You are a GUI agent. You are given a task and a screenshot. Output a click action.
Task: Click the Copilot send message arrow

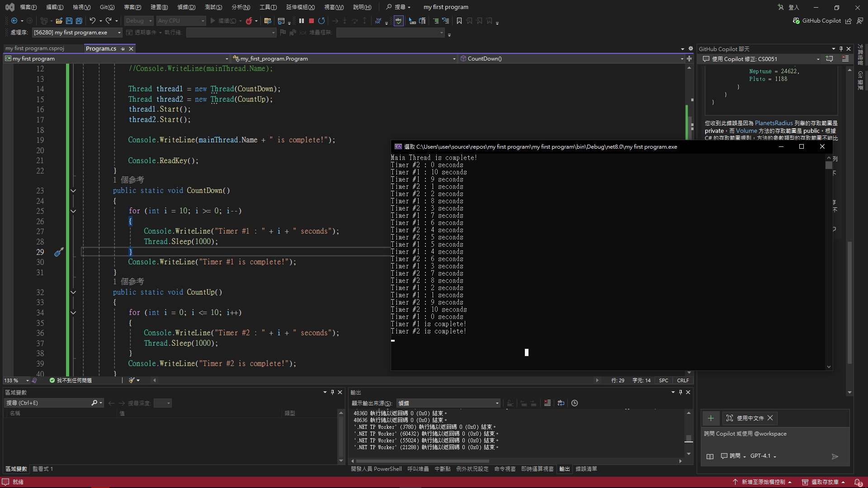(835, 456)
